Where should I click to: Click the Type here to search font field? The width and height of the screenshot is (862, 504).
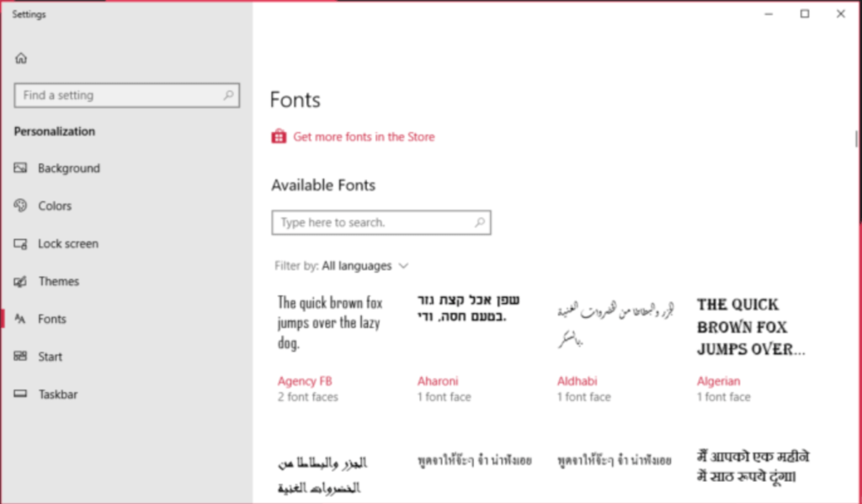pos(381,222)
